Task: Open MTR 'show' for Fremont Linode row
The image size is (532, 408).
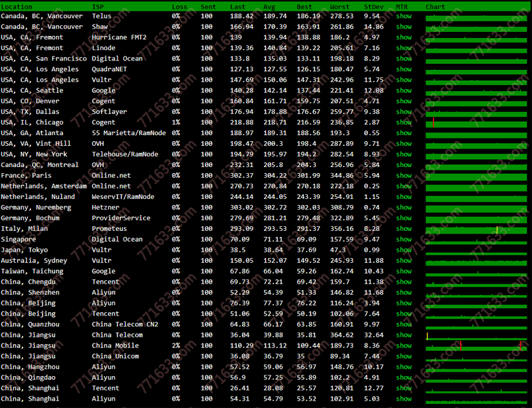Action: [x=404, y=48]
